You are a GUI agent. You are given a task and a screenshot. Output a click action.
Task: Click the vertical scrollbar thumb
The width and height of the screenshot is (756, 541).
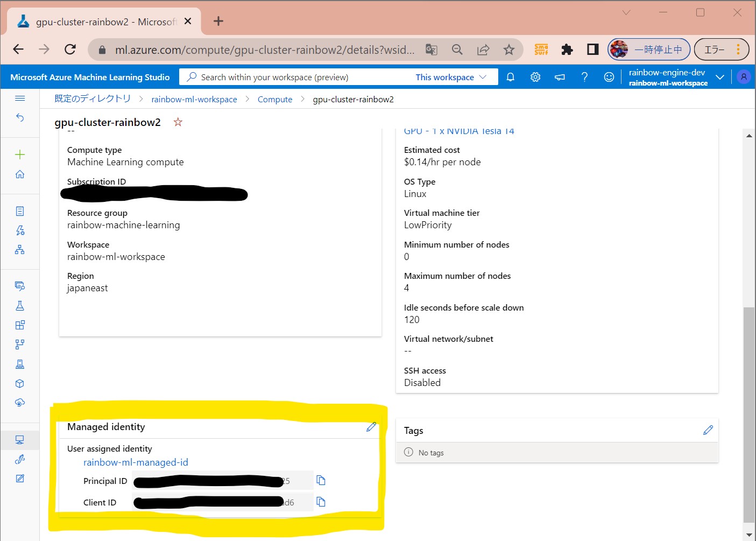point(748,414)
